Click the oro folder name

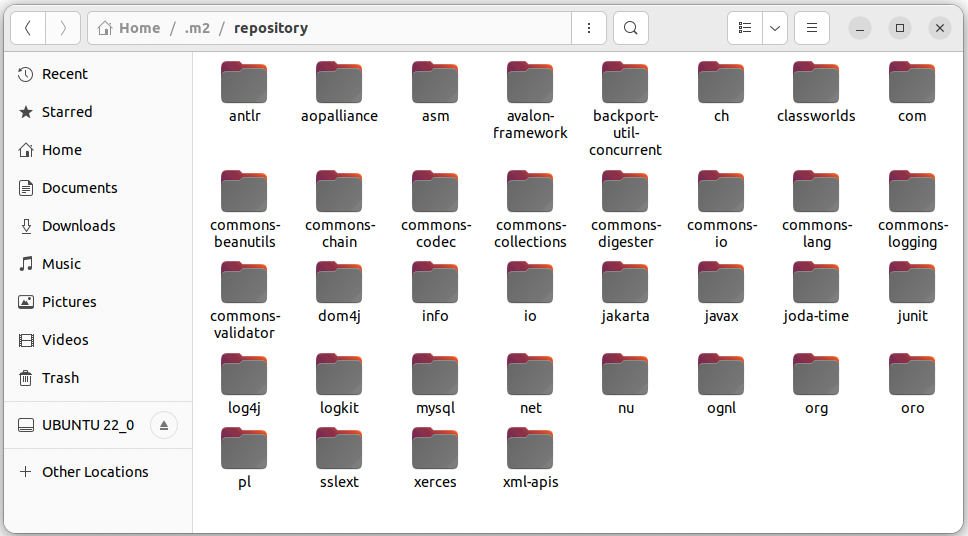tap(912, 408)
